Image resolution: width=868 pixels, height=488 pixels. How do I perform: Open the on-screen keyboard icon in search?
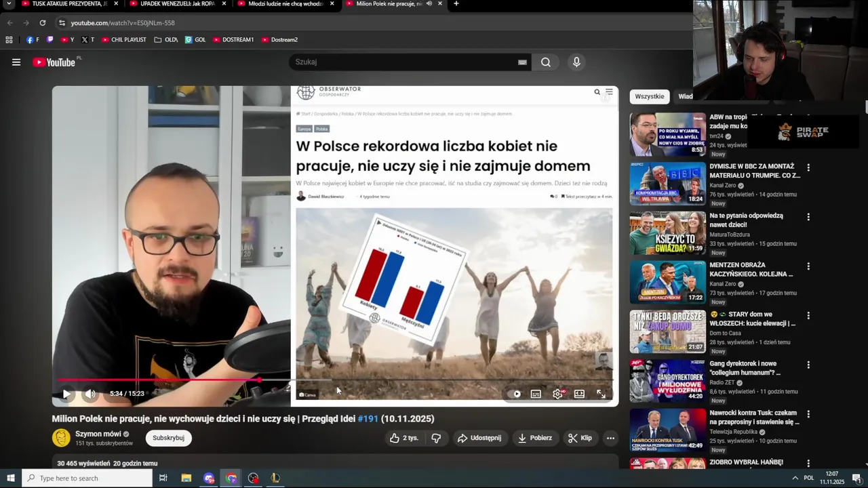click(x=522, y=62)
